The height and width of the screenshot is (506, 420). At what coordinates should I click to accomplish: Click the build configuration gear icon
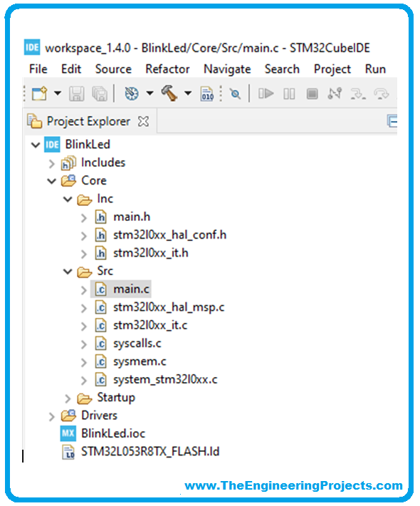click(x=132, y=93)
